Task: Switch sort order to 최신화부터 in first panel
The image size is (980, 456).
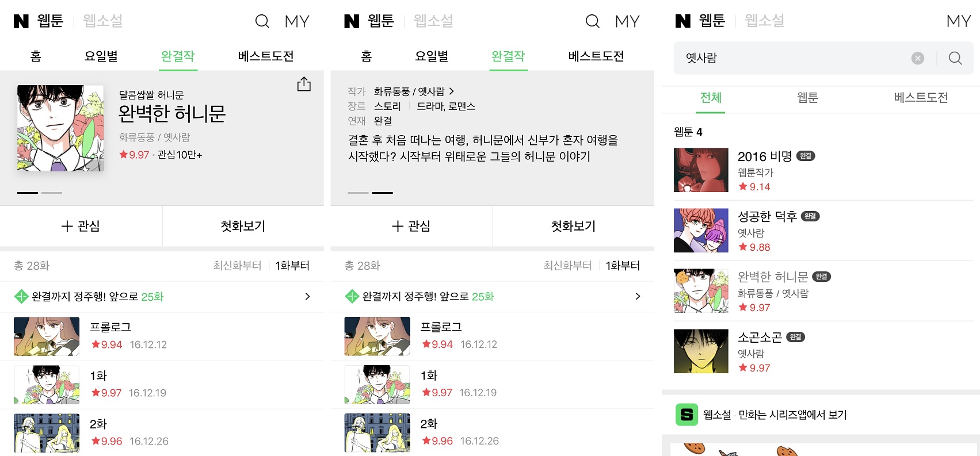Action: pyautogui.click(x=237, y=266)
